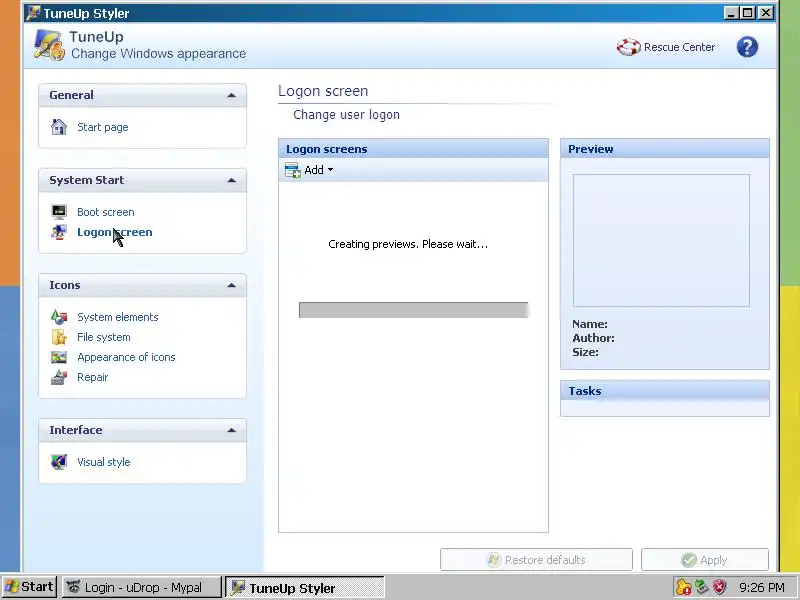This screenshot has height=600, width=800.
Task: Open Rescue Center
Action: (x=666, y=47)
